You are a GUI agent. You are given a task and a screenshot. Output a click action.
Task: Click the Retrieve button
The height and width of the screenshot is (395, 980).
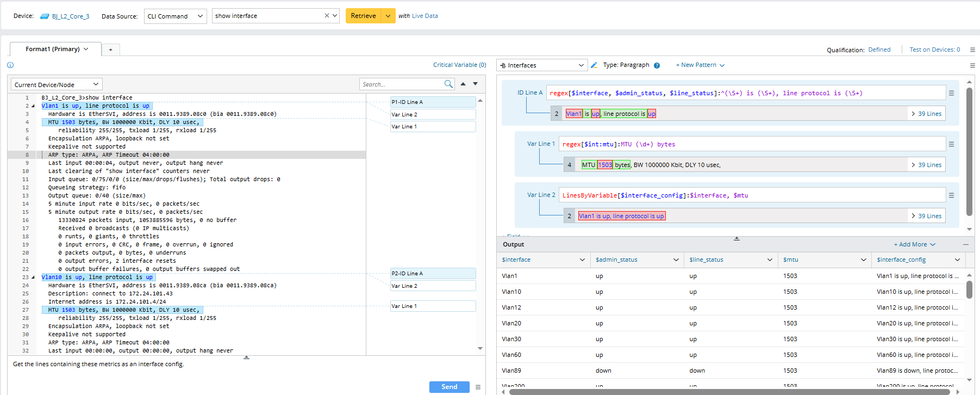(363, 16)
